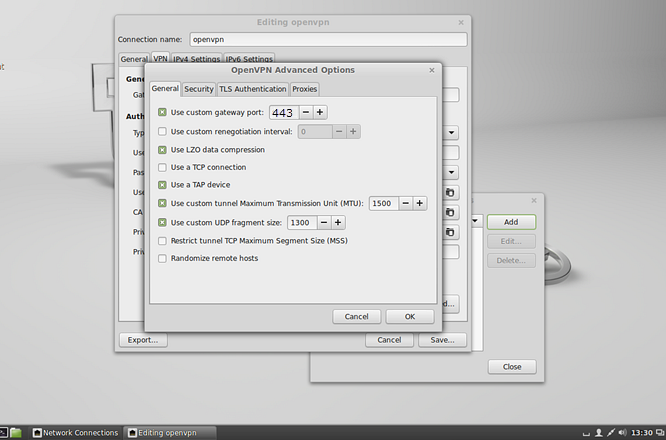Viewport: 666px width, 440px height.
Task: Click the user icon in system tray
Action: click(x=599, y=433)
